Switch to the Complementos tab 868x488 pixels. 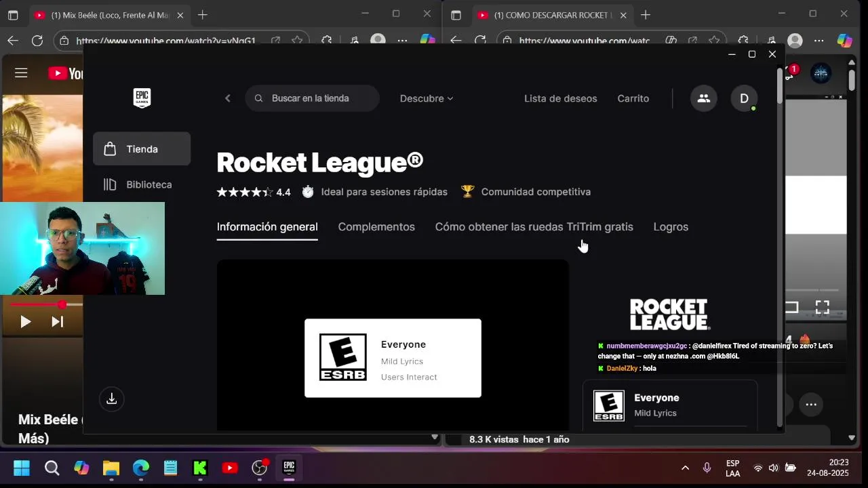(x=376, y=227)
